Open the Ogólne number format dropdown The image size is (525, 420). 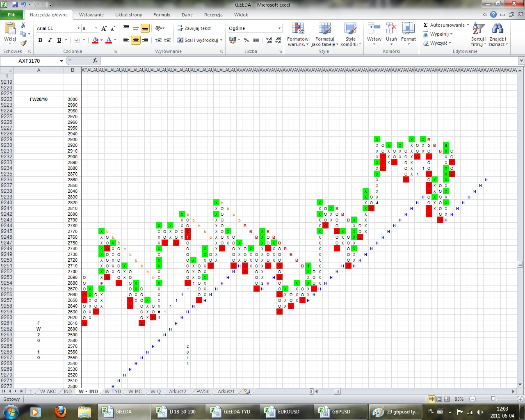click(x=279, y=28)
